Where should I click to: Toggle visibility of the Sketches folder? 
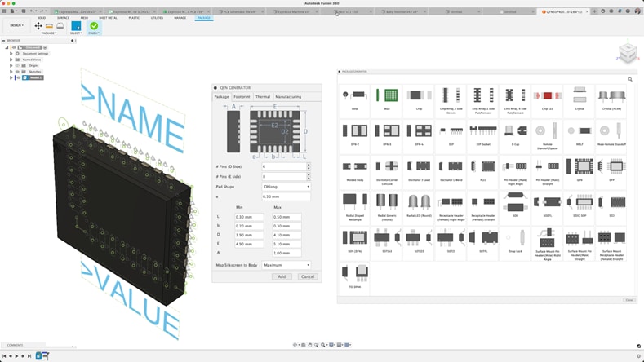pos(17,72)
